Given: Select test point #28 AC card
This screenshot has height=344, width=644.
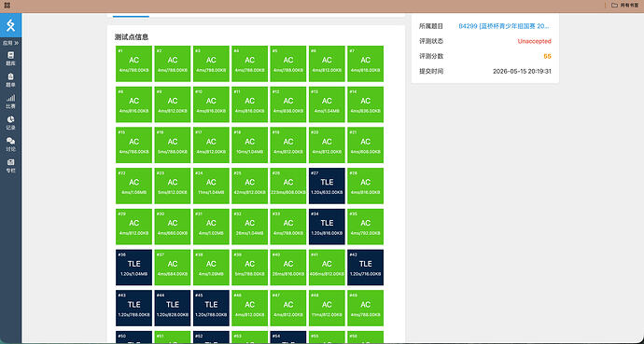Looking at the screenshot, I should coord(366,186).
